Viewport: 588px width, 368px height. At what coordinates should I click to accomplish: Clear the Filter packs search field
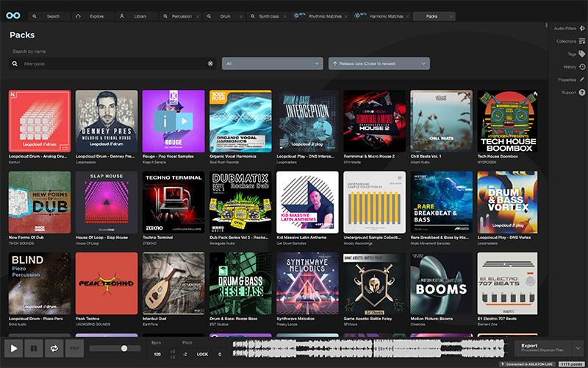point(210,64)
